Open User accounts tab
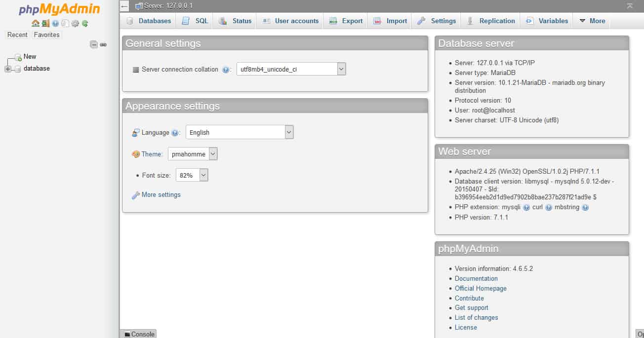This screenshot has width=644, height=338. (291, 21)
